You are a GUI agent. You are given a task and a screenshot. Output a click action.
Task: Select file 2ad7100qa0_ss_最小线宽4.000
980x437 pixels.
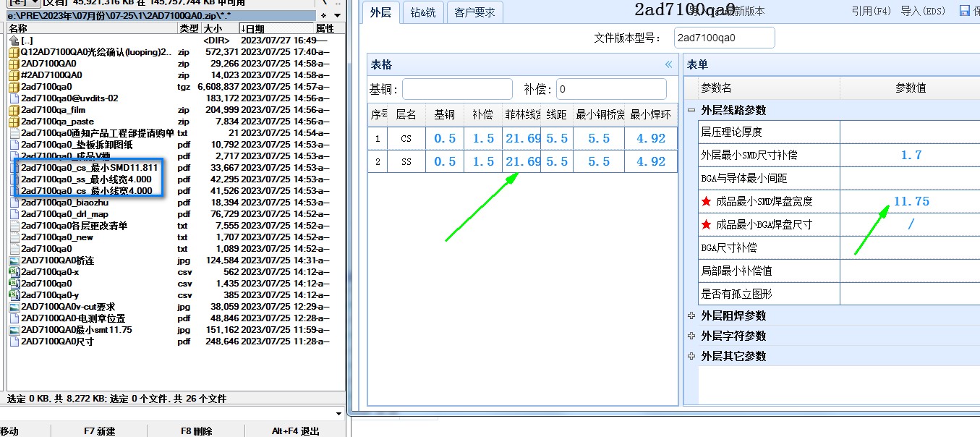[x=86, y=179]
